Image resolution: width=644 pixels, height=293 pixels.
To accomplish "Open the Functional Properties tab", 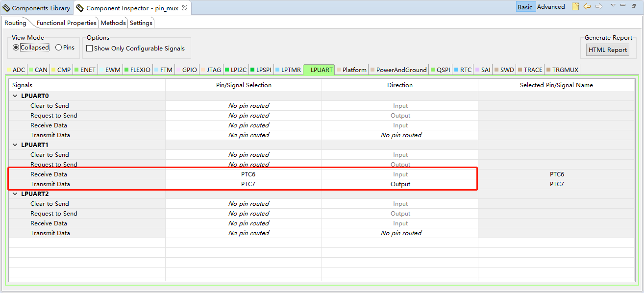I will [x=67, y=23].
